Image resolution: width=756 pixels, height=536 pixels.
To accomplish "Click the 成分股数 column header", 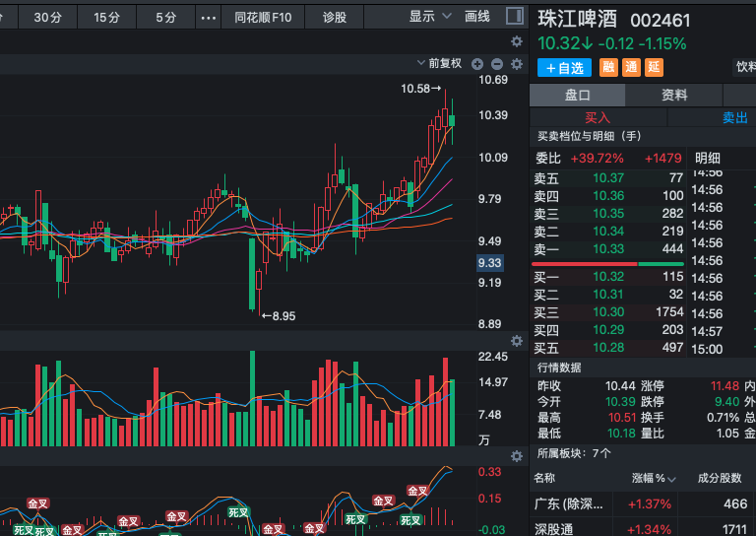I will [x=720, y=478].
